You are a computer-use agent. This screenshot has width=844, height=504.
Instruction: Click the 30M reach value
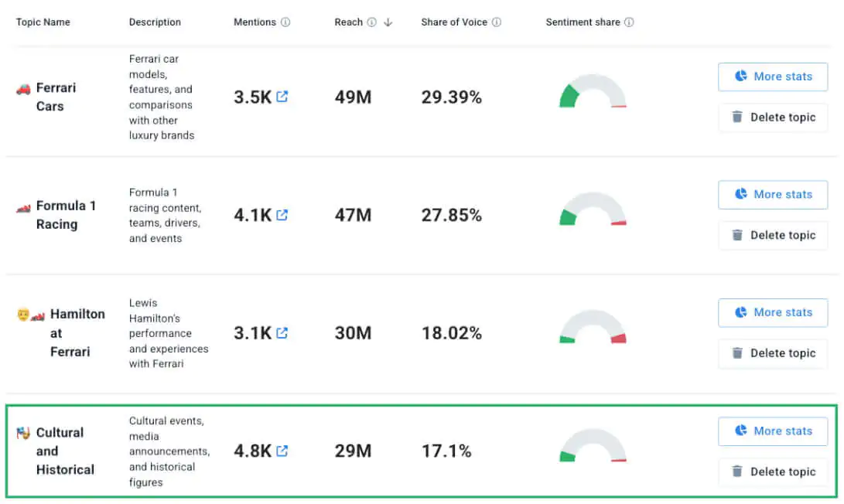coord(353,333)
